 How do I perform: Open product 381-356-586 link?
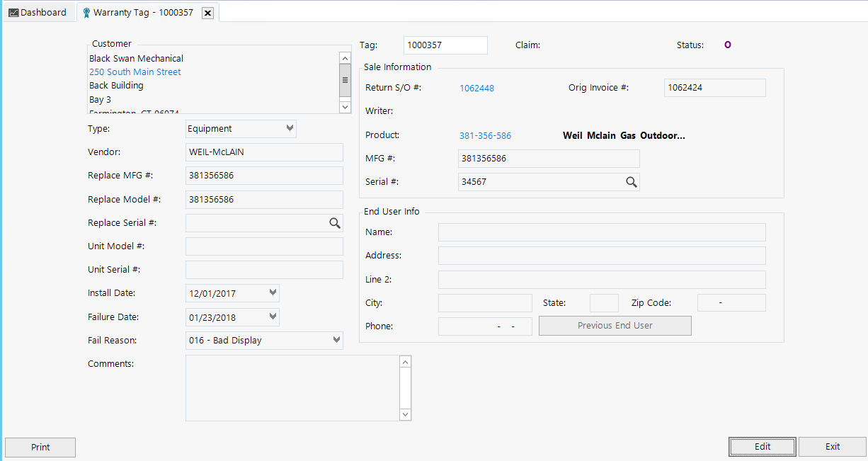(x=486, y=136)
